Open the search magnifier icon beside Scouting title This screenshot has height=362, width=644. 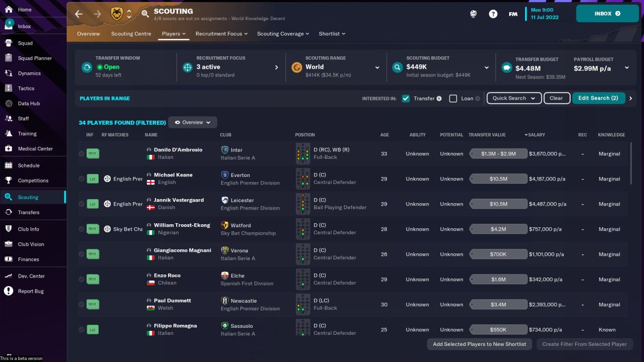click(x=145, y=14)
